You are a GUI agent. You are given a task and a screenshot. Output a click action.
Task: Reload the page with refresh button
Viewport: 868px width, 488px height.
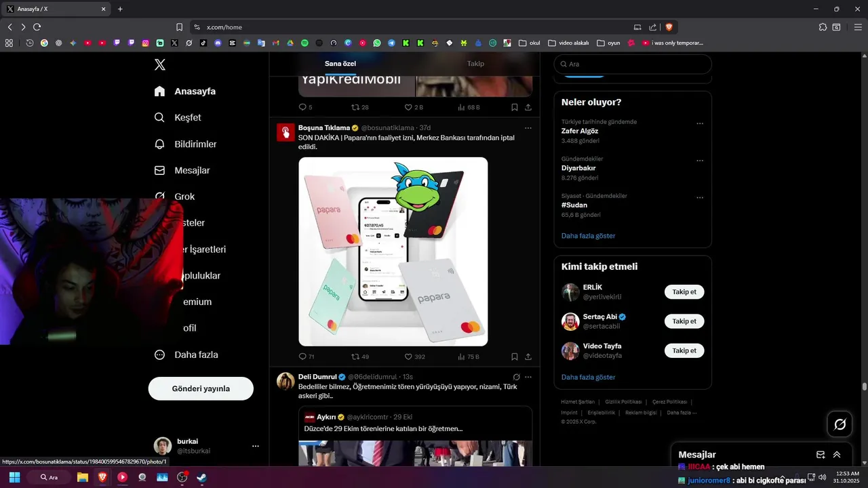pos(37,27)
